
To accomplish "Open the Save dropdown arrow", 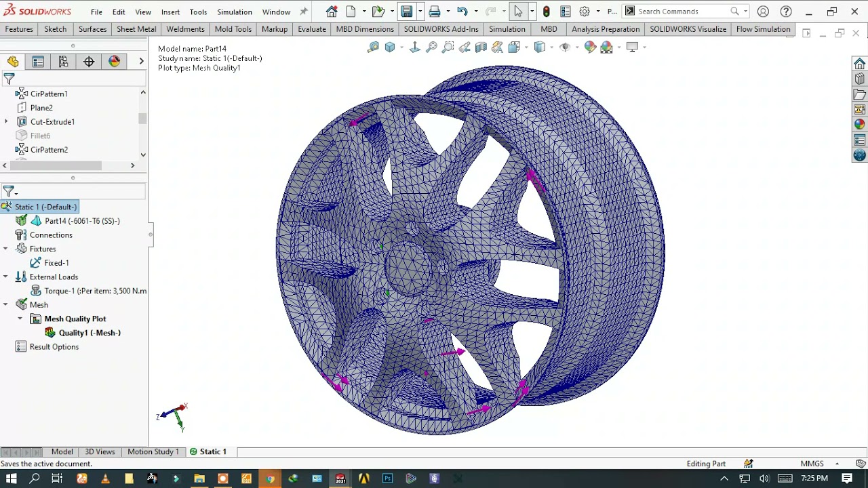I will point(420,12).
